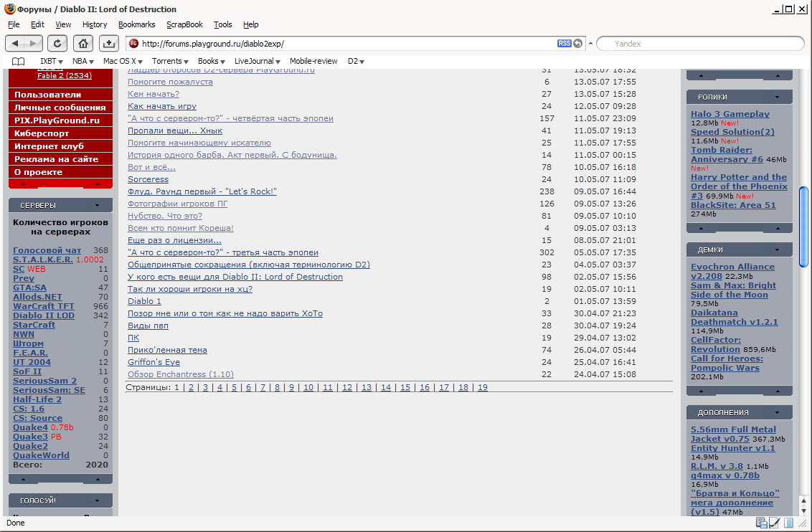Open the Edit menu

[x=37, y=24]
